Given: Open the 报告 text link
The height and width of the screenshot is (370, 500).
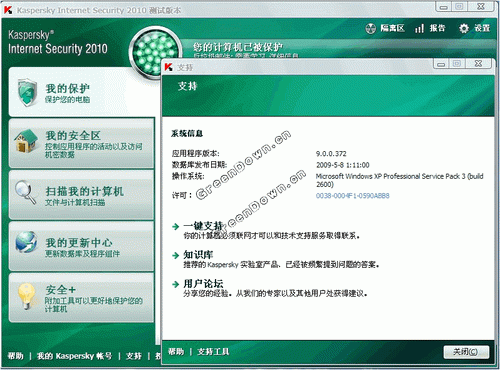Looking at the screenshot, I should [437, 28].
